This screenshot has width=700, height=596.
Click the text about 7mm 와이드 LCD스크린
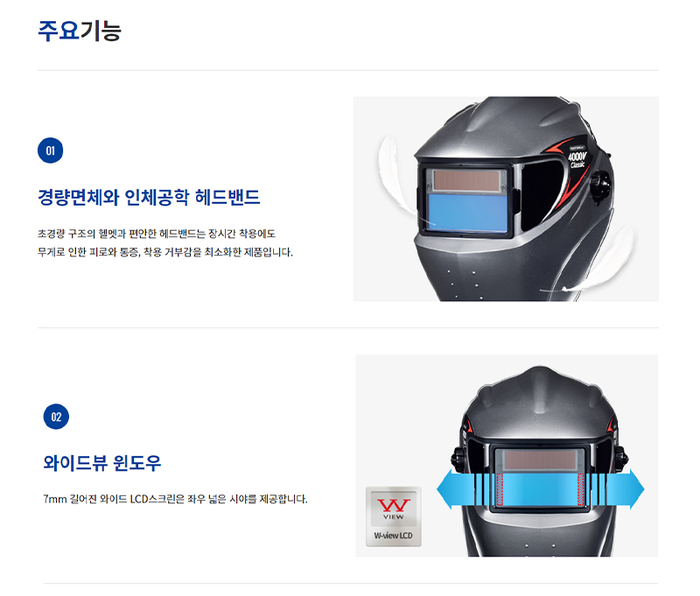(176, 499)
